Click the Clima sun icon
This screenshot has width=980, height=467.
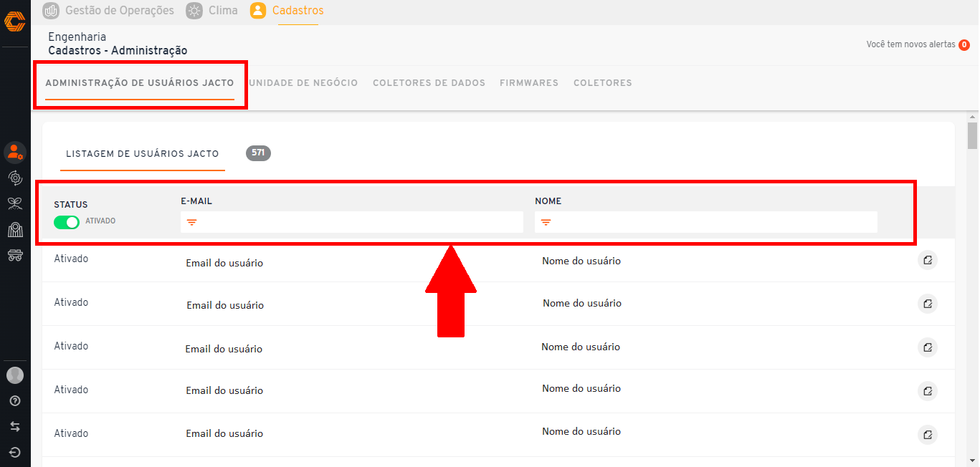click(x=194, y=11)
